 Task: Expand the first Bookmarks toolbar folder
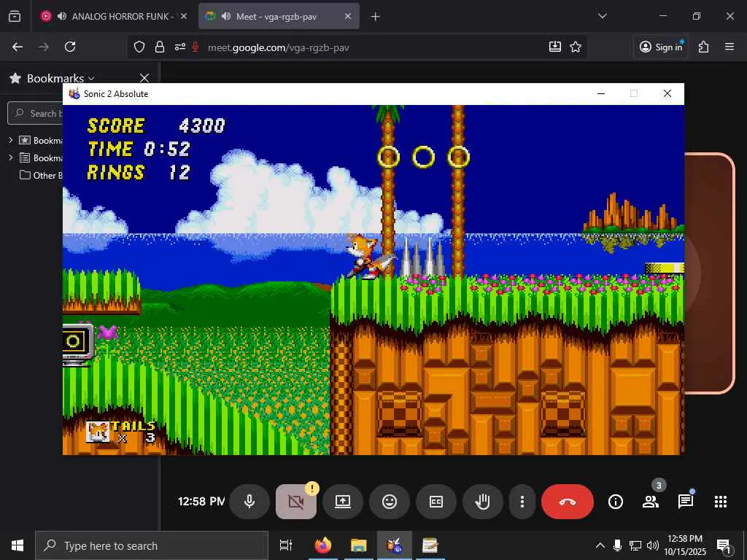tap(10, 140)
